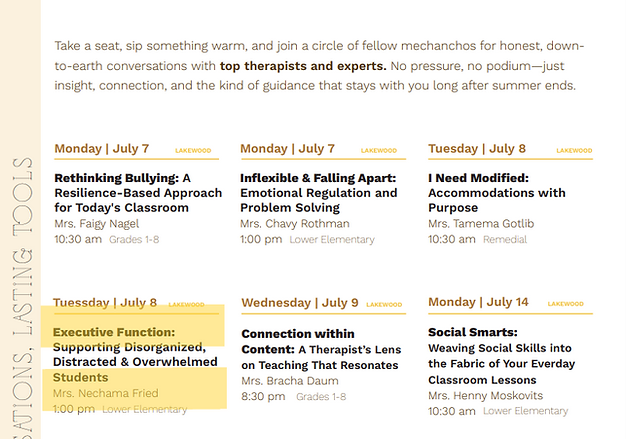Click Connection within Content session title

pos(321,349)
